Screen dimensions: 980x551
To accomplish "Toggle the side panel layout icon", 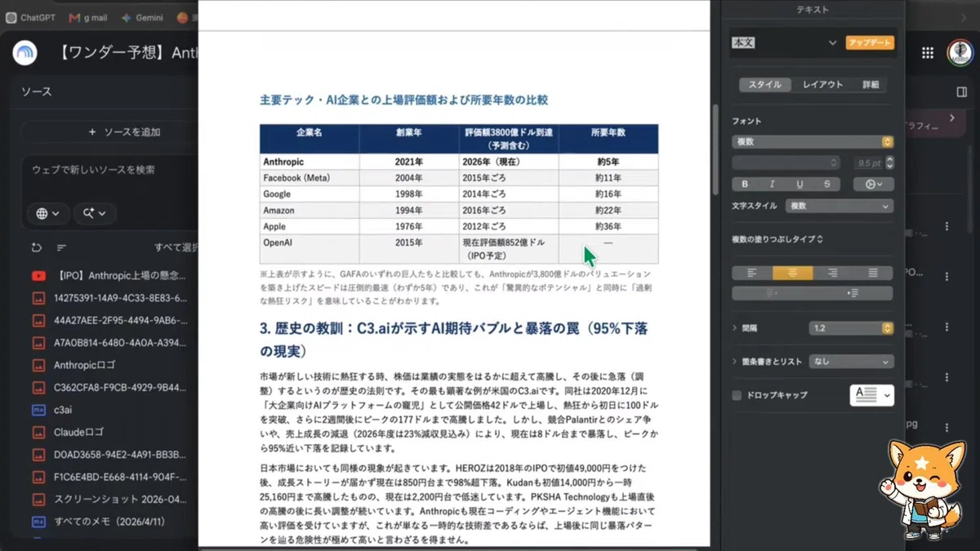I will point(961,92).
